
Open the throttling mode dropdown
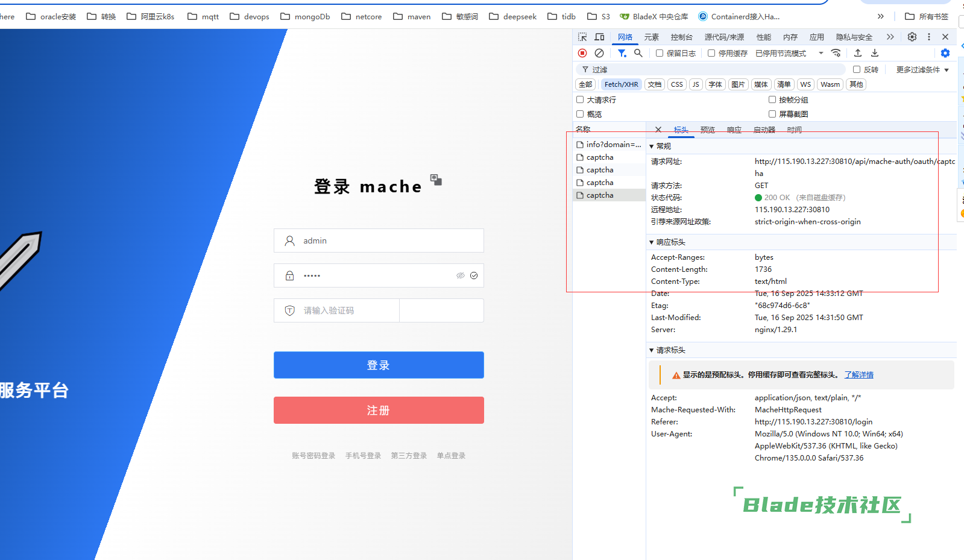tap(789, 53)
